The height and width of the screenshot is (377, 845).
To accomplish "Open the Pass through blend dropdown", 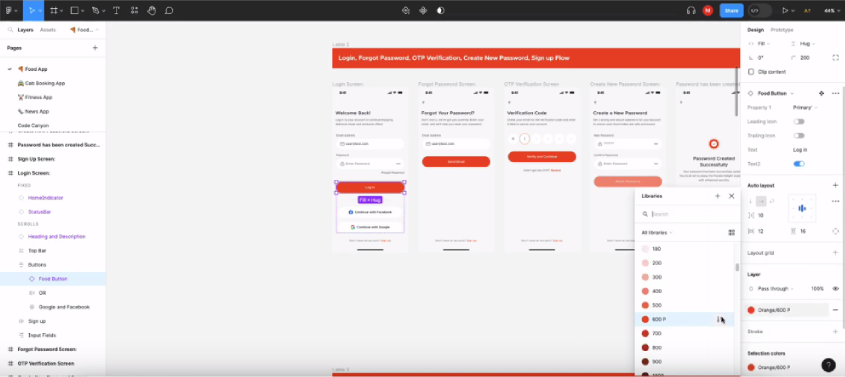I will (775, 289).
